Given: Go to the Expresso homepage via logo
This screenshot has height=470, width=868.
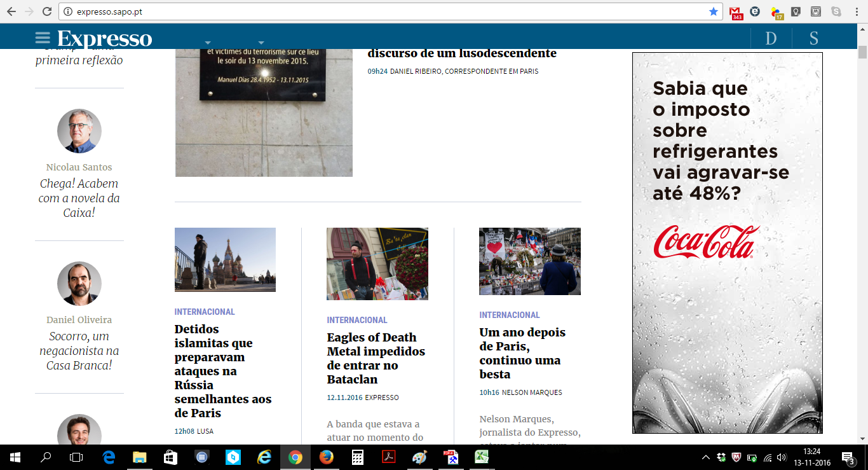Looking at the screenshot, I should [105, 38].
